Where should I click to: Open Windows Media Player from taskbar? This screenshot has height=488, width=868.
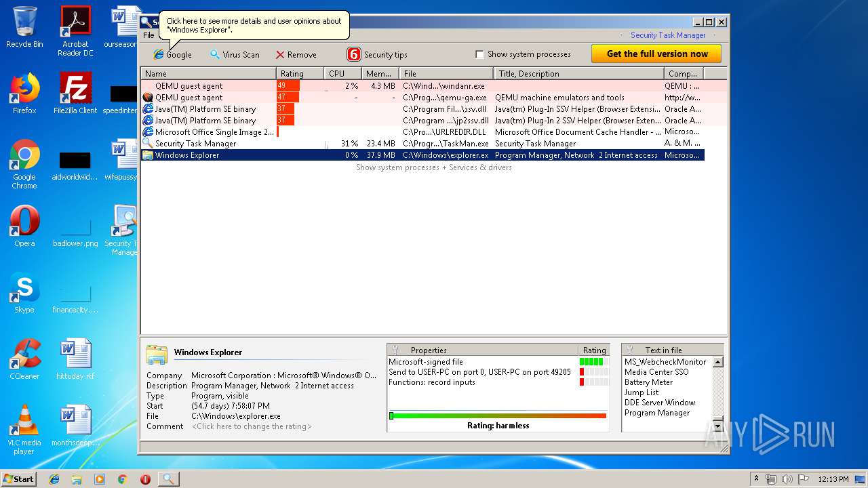pyautogui.click(x=100, y=479)
